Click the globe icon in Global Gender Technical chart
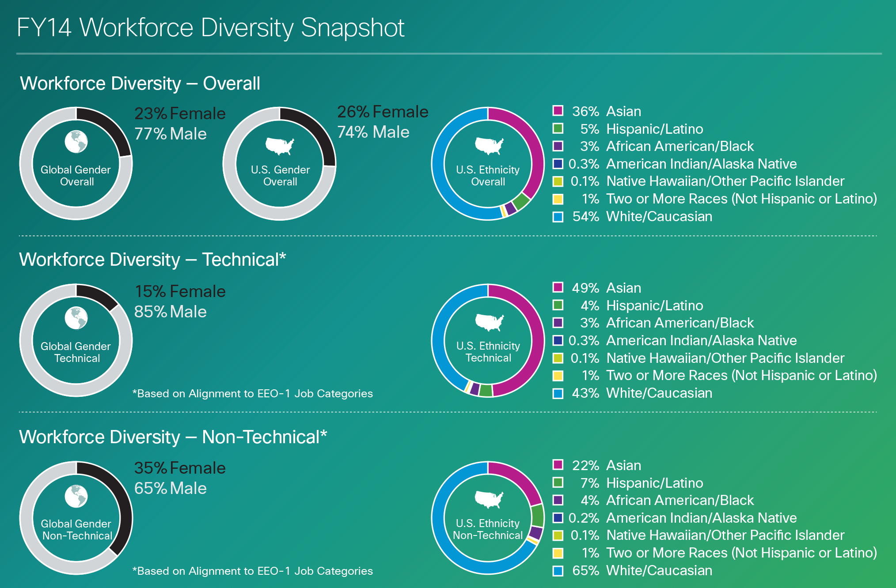The image size is (896, 588). [76, 318]
